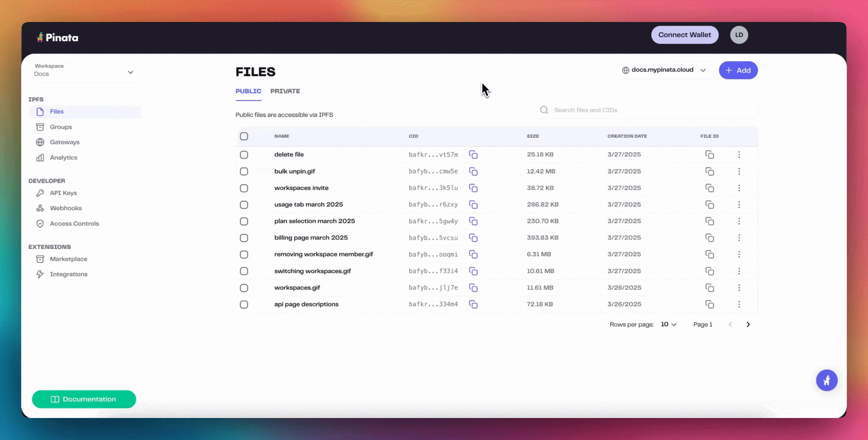The height and width of the screenshot is (440, 868).
Task: Check the workspaces invite file checkbox
Action: coord(244,188)
